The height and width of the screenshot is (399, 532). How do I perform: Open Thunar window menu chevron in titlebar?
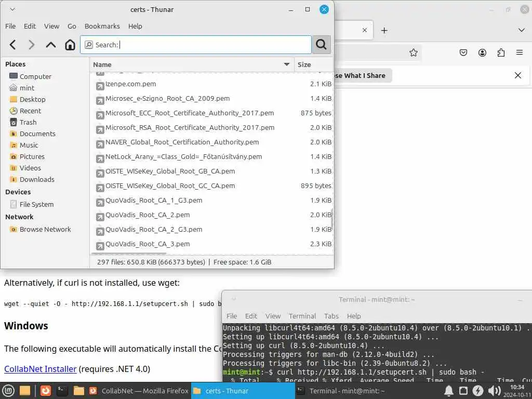tap(12, 9)
